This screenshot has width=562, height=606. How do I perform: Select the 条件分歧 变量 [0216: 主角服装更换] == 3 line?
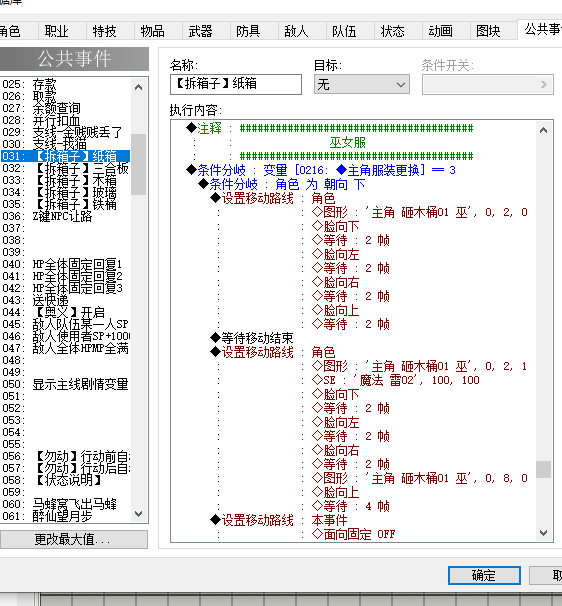tap(321, 170)
